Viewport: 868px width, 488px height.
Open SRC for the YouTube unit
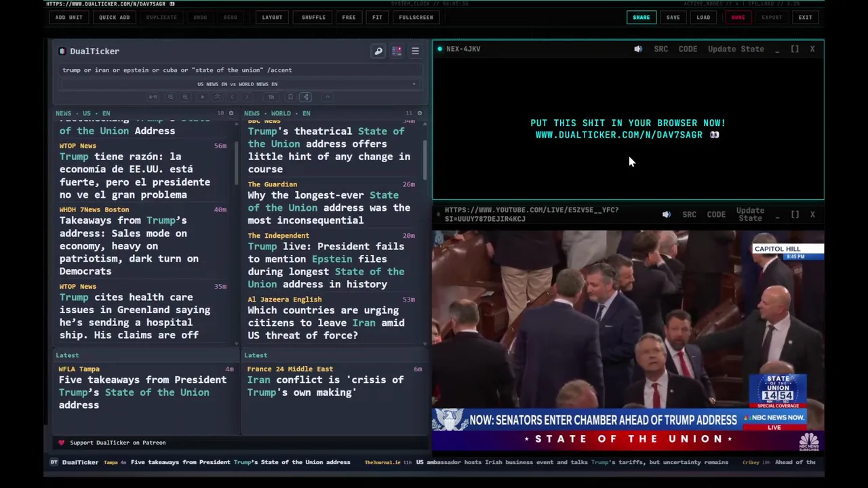690,215
